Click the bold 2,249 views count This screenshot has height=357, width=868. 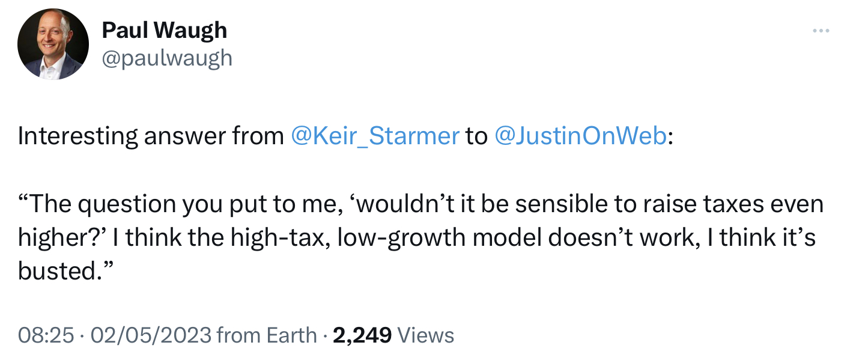click(361, 335)
